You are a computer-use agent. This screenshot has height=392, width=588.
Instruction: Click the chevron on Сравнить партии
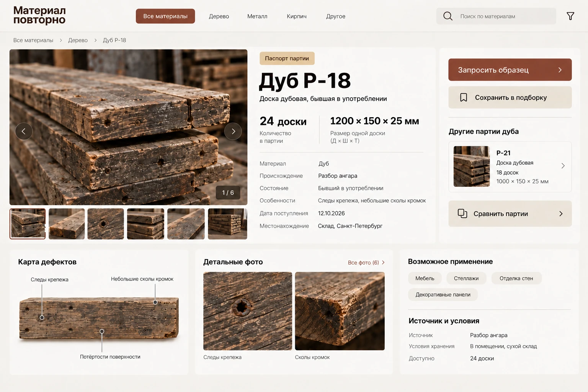click(x=561, y=214)
